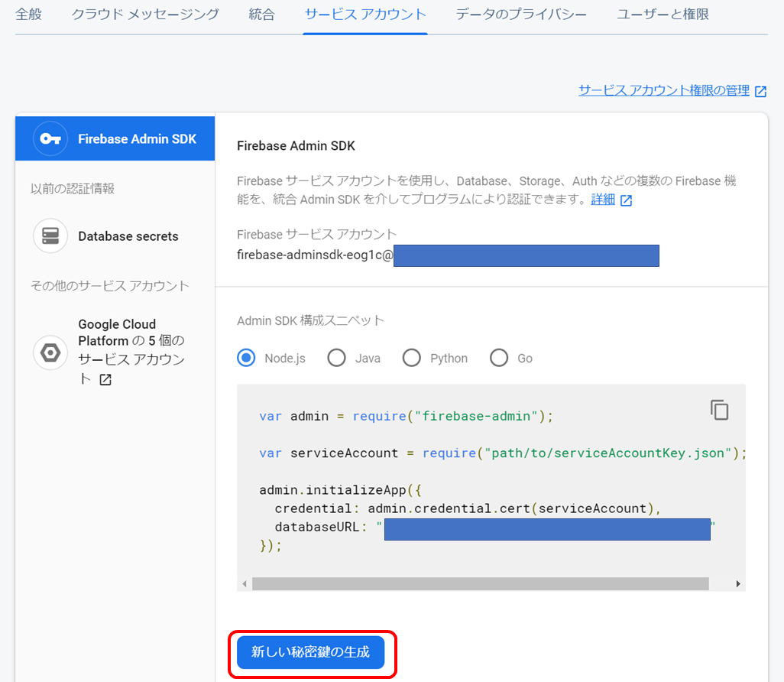Choose the Python snippet radio button

point(412,358)
